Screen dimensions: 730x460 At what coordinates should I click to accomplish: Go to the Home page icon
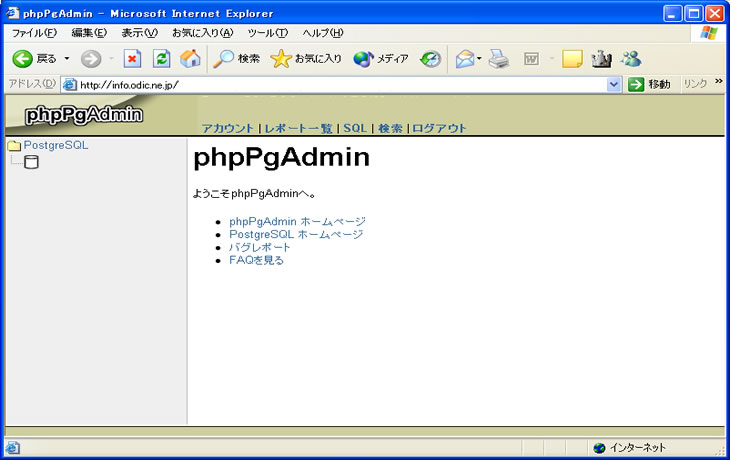coord(190,59)
